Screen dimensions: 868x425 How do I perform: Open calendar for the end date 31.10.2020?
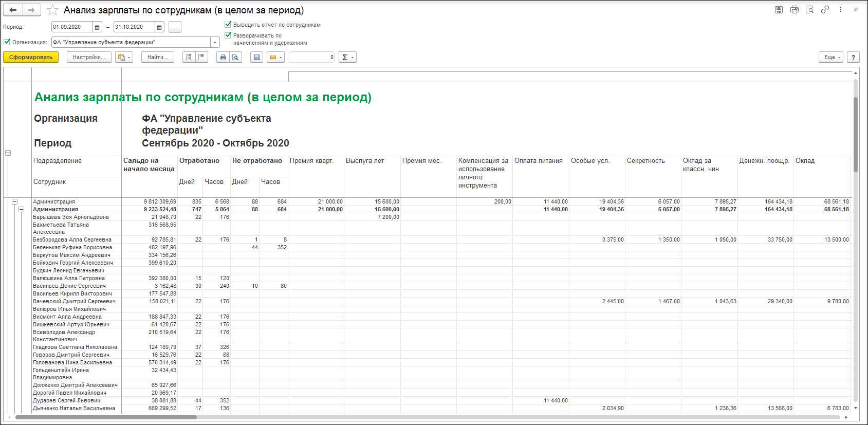[x=159, y=27]
